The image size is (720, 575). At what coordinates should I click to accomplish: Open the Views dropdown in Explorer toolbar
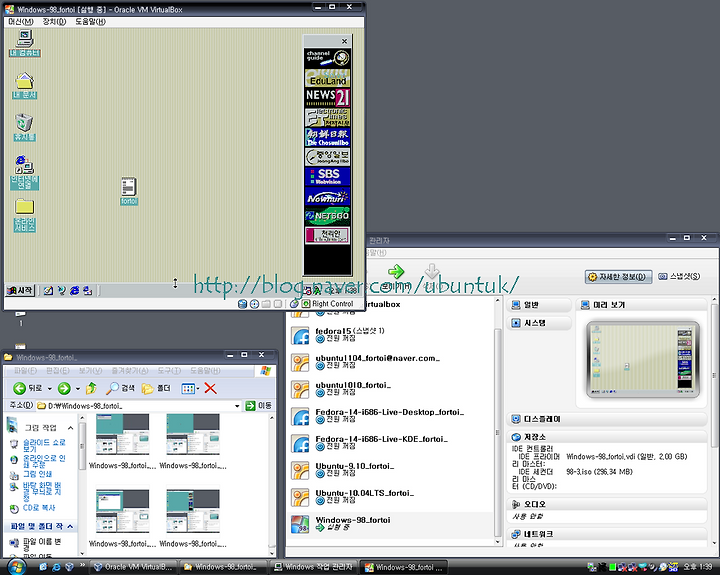pos(190,389)
